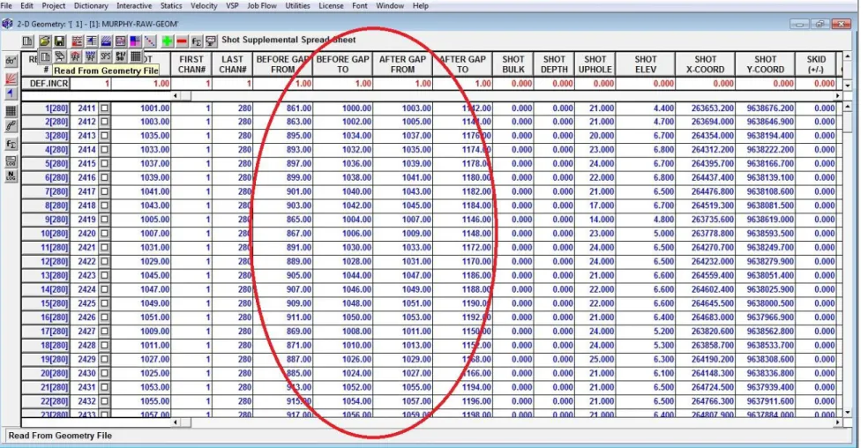Screen dimensions: 868x448
Task: Click the DEF.INCR SHOT ELEV cell 0.000
Action: [646, 84]
